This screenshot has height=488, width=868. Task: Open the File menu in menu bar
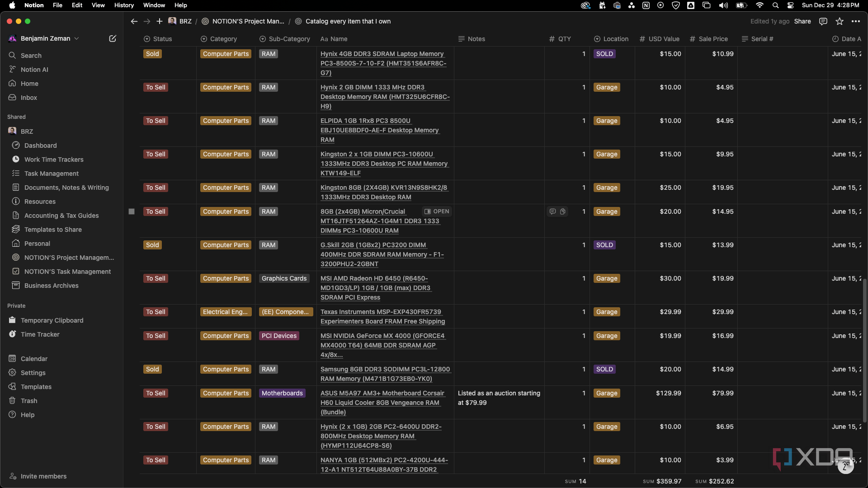tap(57, 5)
